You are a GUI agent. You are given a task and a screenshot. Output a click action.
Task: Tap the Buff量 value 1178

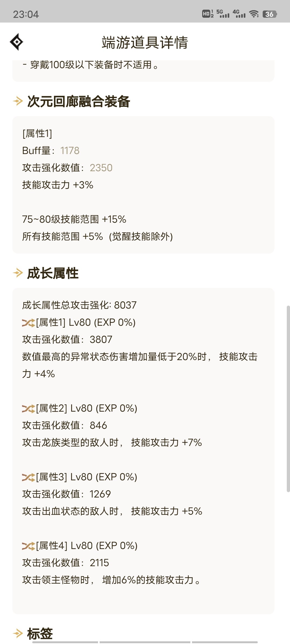click(70, 151)
